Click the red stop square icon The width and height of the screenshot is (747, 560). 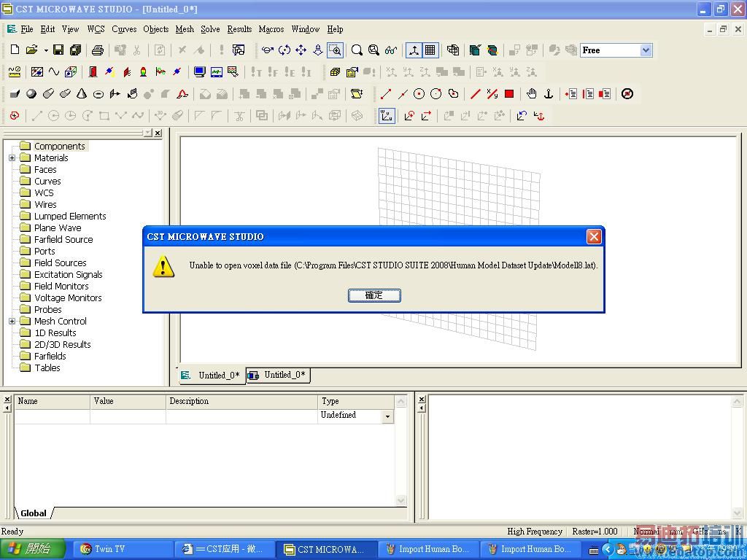click(x=509, y=94)
